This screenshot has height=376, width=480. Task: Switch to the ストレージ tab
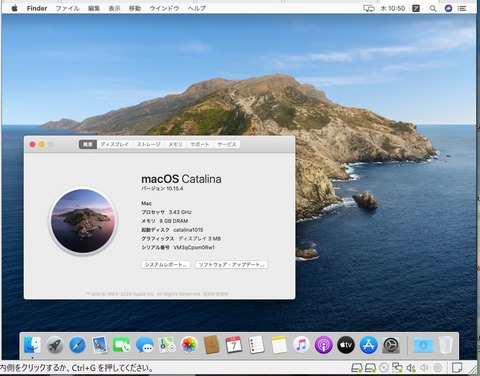coord(149,144)
